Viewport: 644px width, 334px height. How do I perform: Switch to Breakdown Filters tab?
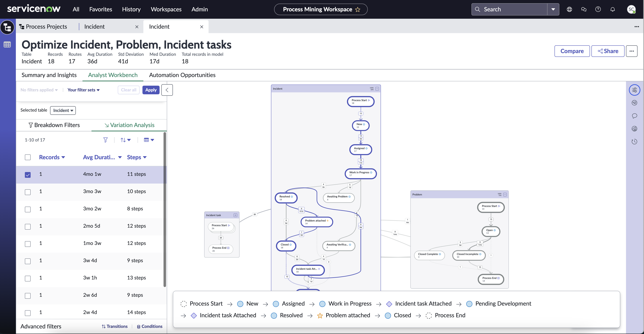pos(54,125)
